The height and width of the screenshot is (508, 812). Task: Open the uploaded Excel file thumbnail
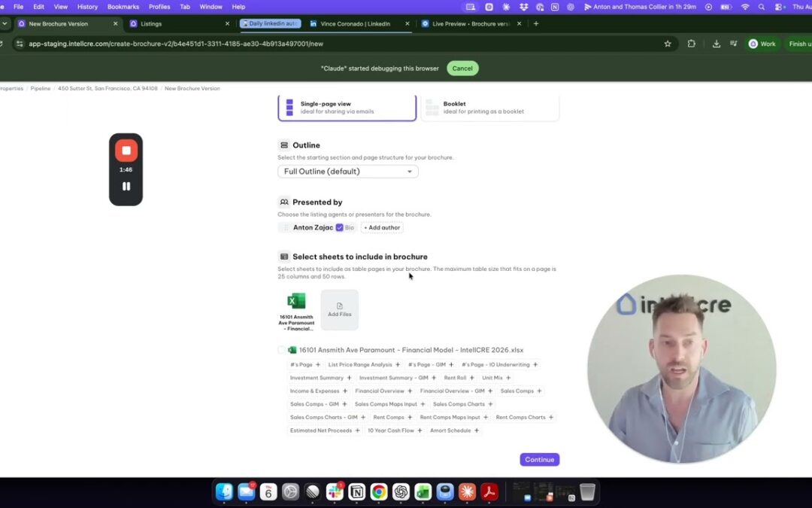[296, 311]
